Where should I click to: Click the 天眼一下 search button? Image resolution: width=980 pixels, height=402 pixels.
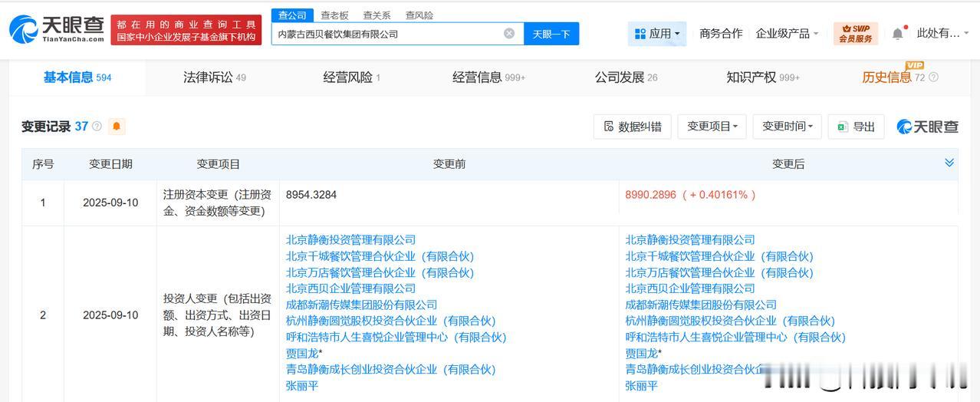pyautogui.click(x=551, y=34)
